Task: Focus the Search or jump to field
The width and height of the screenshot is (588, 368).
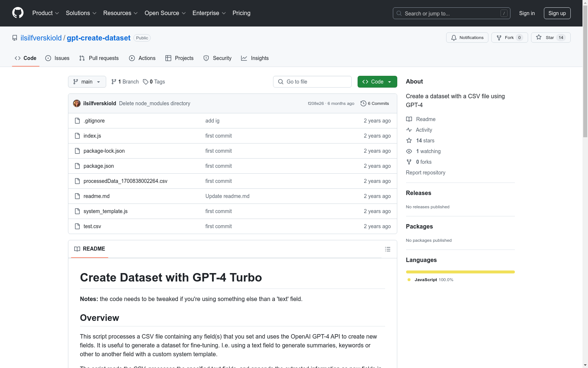Action: coord(451,13)
